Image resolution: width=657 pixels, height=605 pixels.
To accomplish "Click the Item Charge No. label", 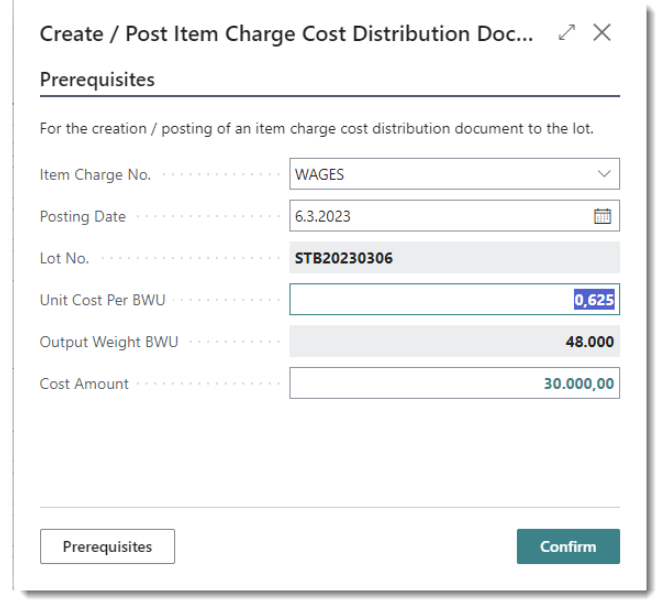I will click(x=95, y=174).
